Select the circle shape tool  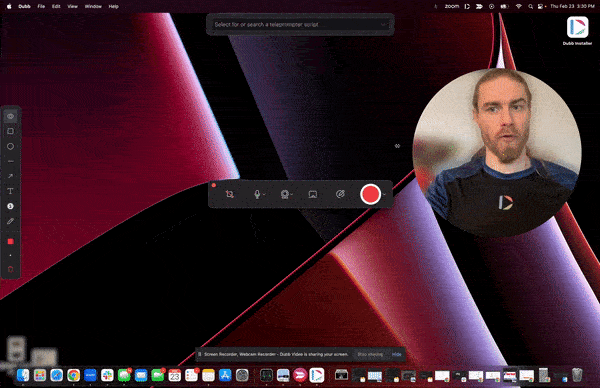pos(10,146)
